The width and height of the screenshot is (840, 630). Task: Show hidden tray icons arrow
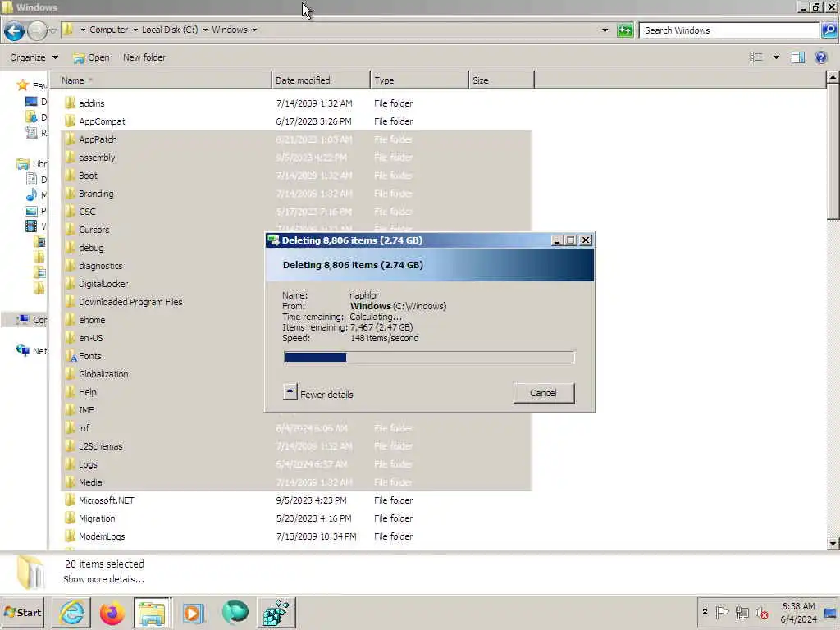tap(705, 611)
